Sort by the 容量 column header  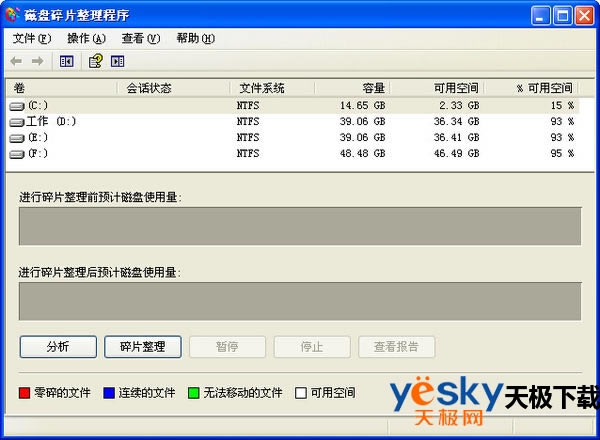tap(350, 88)
